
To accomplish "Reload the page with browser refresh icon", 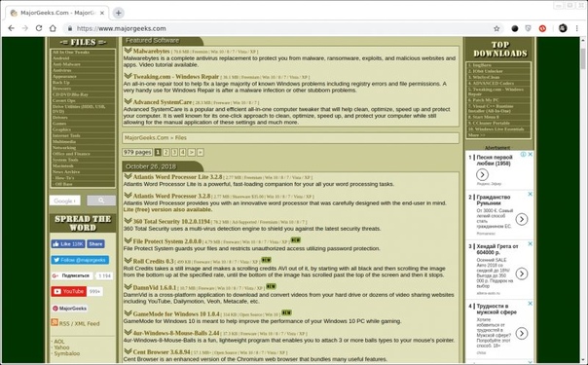I will pos(39,28).
